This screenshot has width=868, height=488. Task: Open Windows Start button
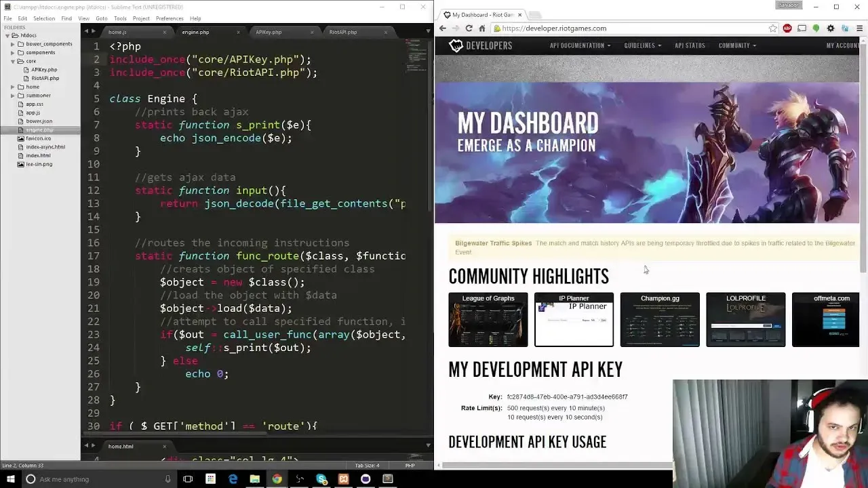(10, 479)
